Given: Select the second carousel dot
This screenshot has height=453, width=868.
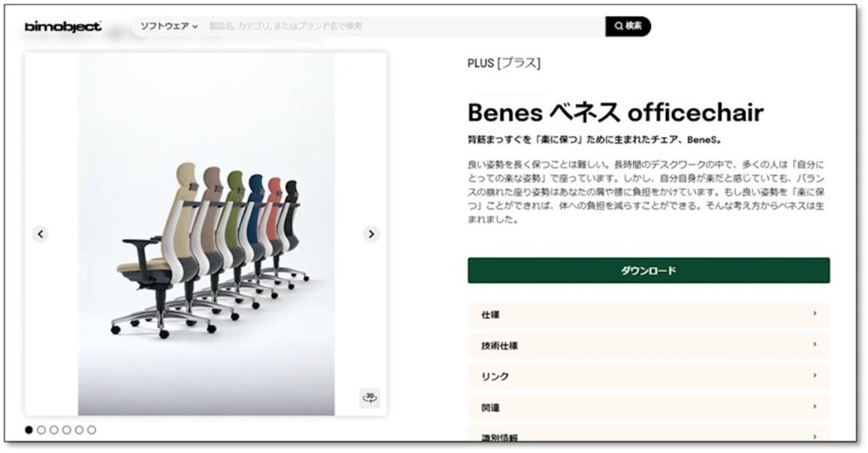Looking at the screenshot, I should click(42, 430).
